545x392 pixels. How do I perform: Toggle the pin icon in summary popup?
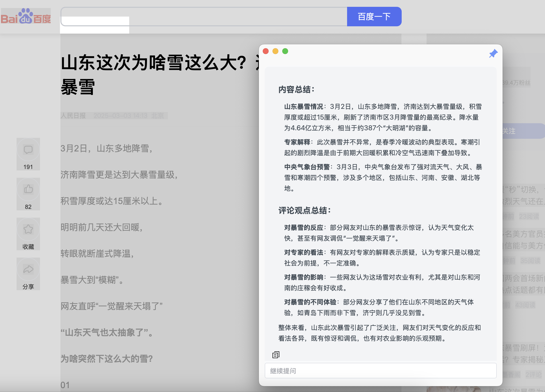pos(493,54)
